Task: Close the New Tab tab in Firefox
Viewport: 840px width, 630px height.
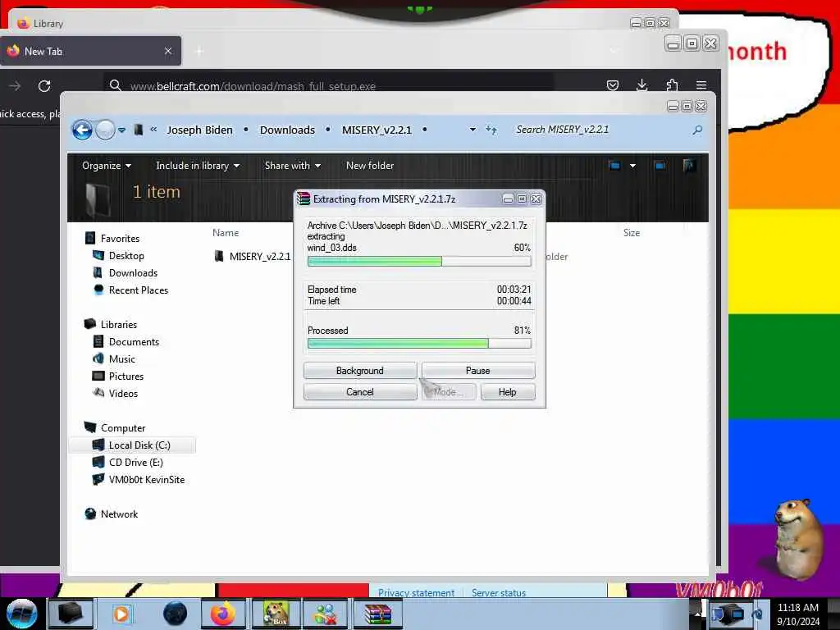Action: tap(168, 51)
